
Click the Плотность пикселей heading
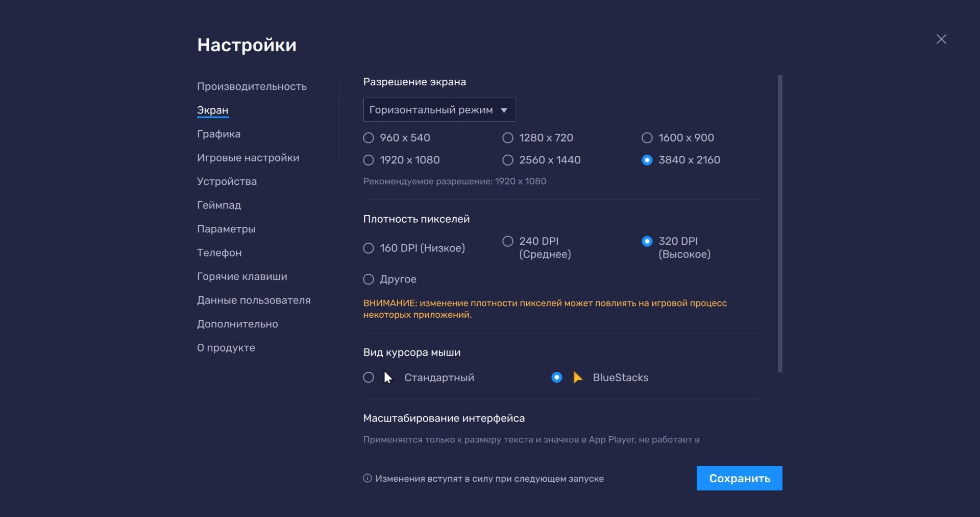point(416,219)
